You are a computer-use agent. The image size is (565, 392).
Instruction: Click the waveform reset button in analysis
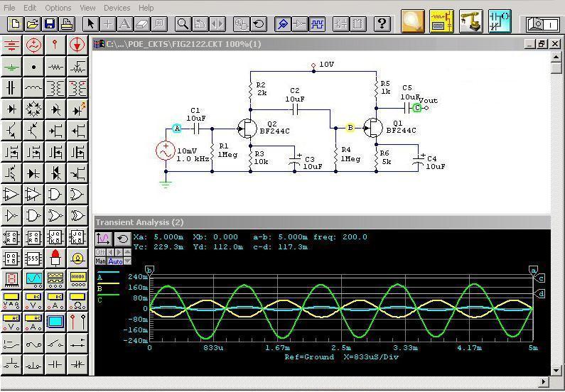(122, 239)
